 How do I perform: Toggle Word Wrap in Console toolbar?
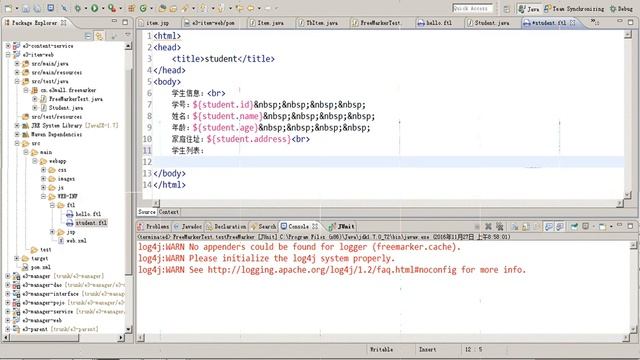pyautogui.click(x=537, y=226)
